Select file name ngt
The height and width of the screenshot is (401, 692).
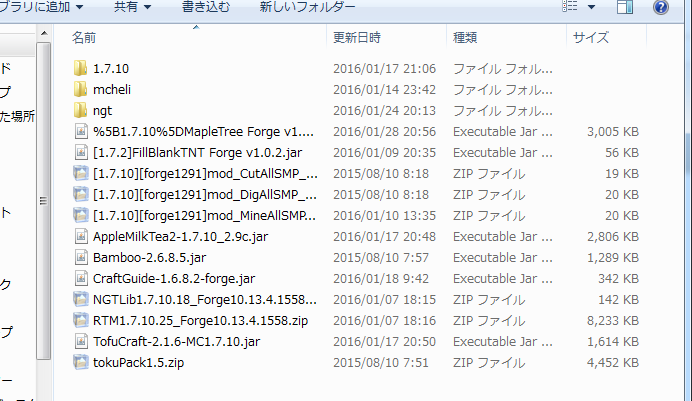point(102,111)
